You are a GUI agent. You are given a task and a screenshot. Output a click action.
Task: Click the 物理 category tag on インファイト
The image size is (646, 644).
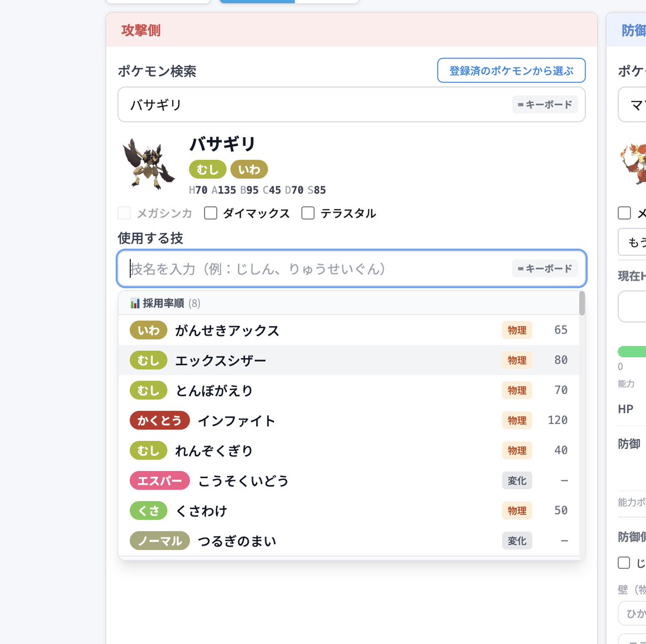[517, 421]
